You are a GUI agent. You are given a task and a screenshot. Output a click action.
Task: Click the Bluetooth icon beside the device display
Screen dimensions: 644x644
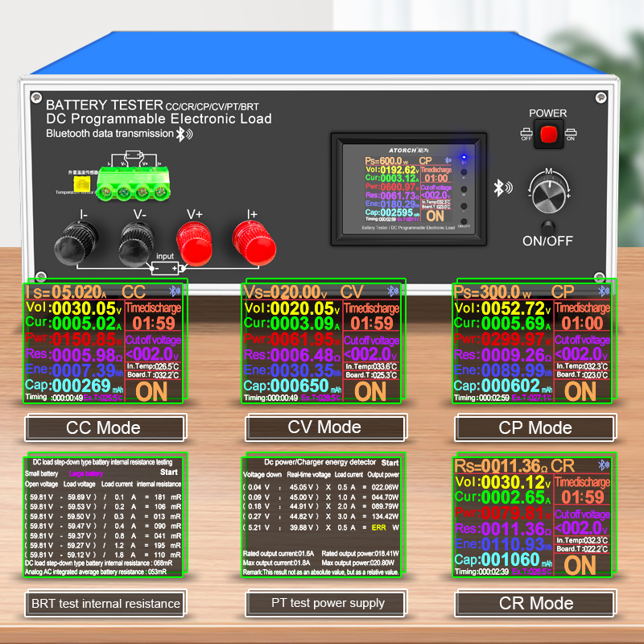coord(502,188)
